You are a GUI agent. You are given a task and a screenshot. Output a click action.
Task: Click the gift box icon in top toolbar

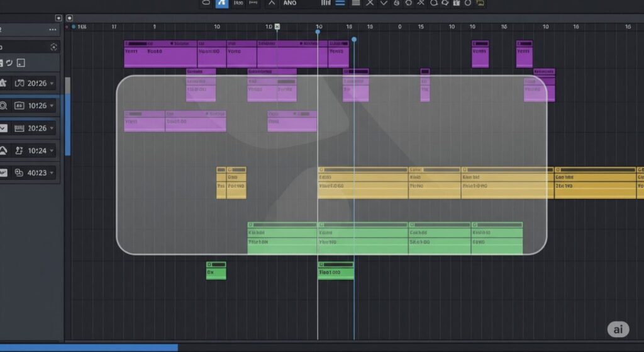457,3
